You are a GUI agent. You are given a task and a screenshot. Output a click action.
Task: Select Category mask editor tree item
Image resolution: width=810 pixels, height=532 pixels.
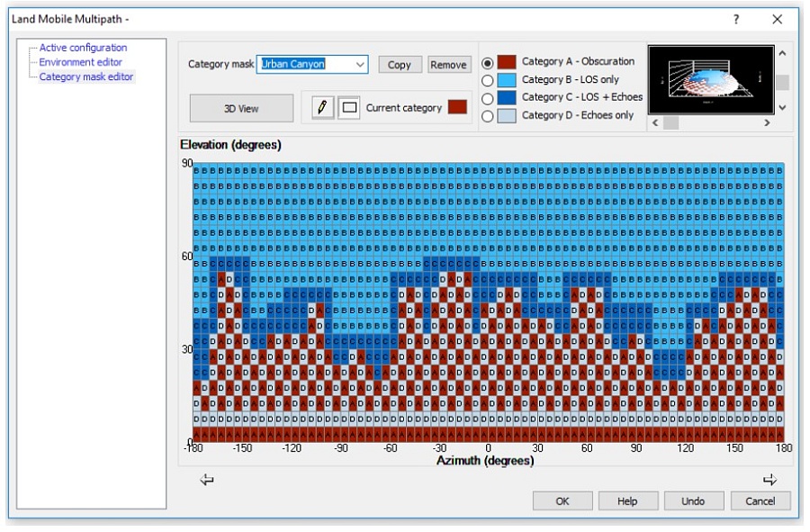coord(85,77)
